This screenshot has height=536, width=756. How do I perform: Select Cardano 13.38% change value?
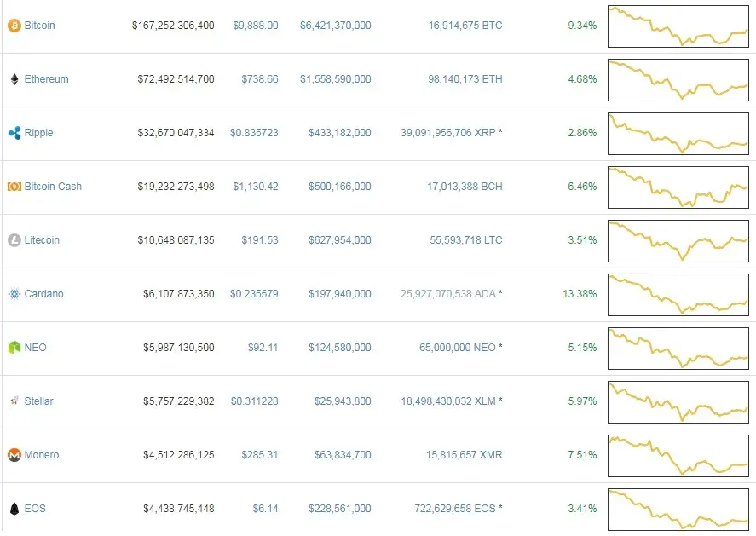tap(580, 293)
